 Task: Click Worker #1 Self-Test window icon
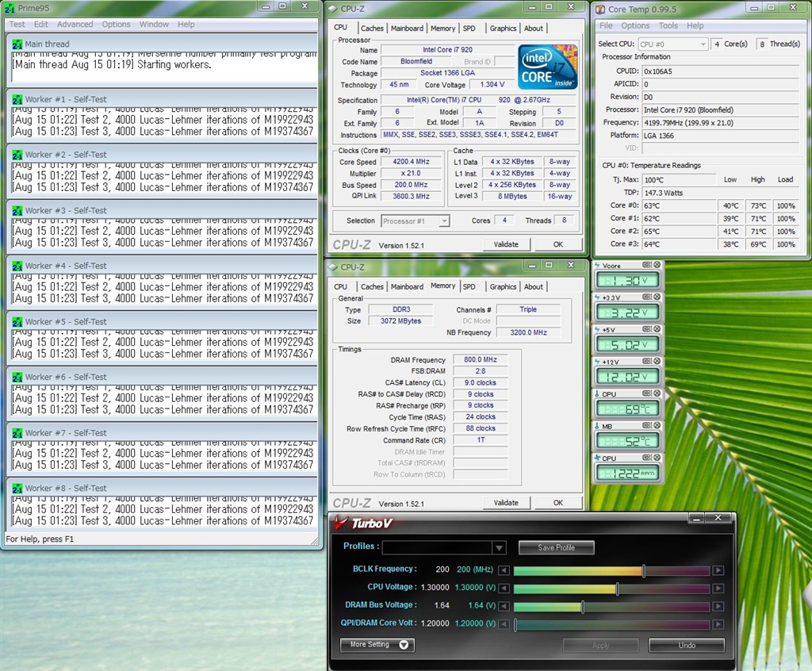coord(17,99)
